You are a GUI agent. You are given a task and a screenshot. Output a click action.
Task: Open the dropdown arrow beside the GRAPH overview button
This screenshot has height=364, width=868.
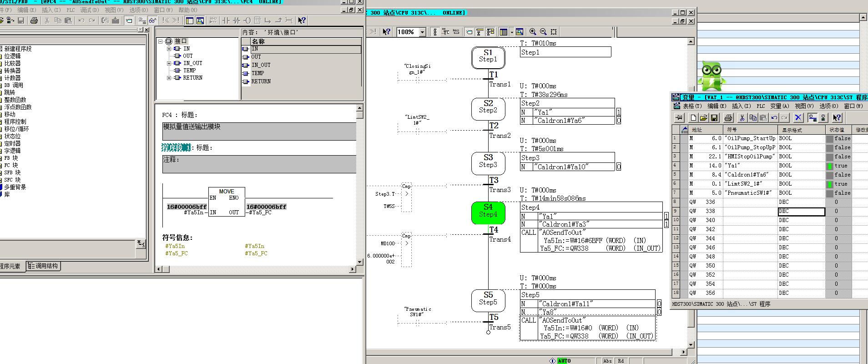coord(512,32)
